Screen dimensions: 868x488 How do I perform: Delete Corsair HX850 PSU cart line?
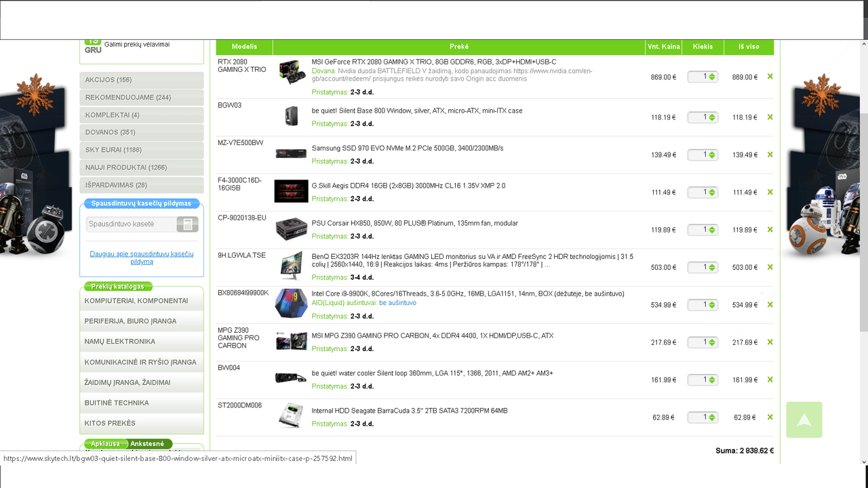[x=770, y=230]
